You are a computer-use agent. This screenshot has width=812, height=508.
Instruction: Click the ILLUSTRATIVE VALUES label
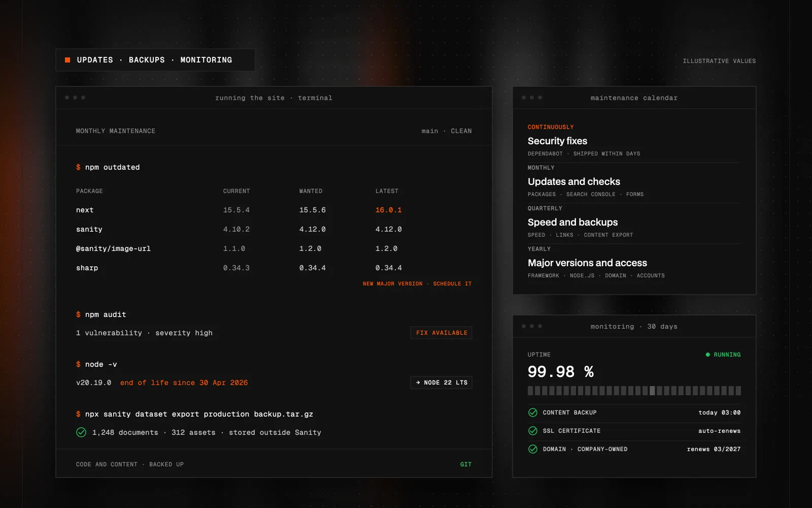719,61
